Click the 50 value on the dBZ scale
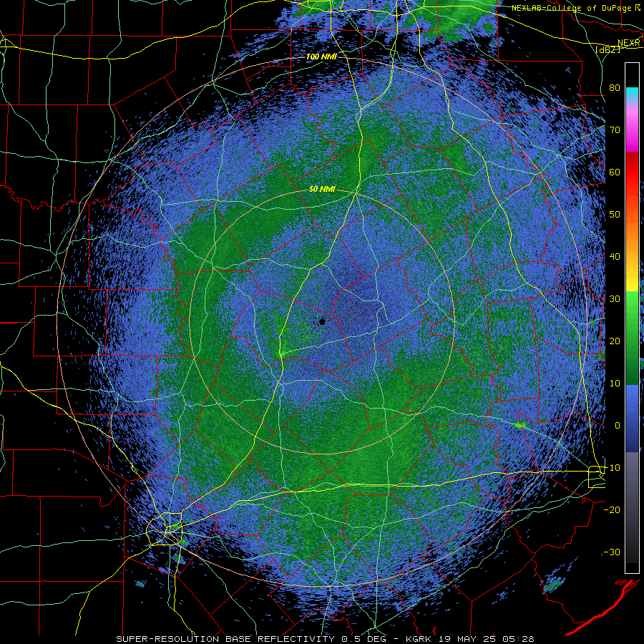 (x=615, y=215)
